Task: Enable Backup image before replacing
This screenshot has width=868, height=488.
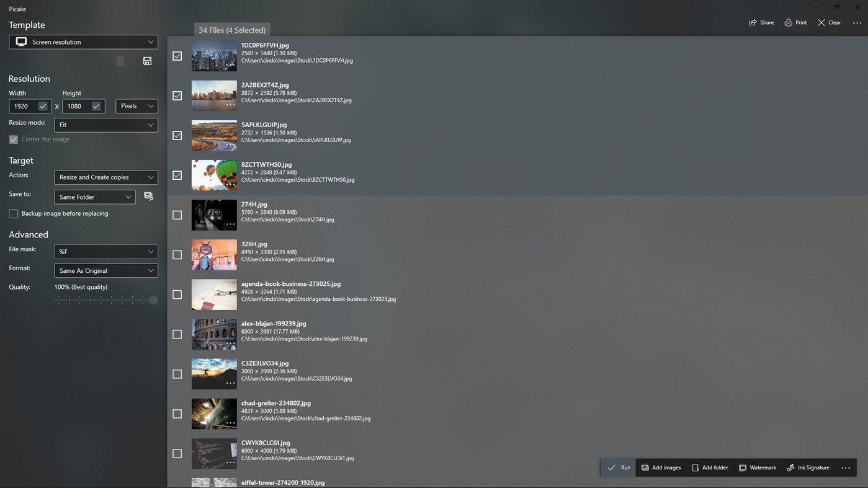Action: coord(13,213)
